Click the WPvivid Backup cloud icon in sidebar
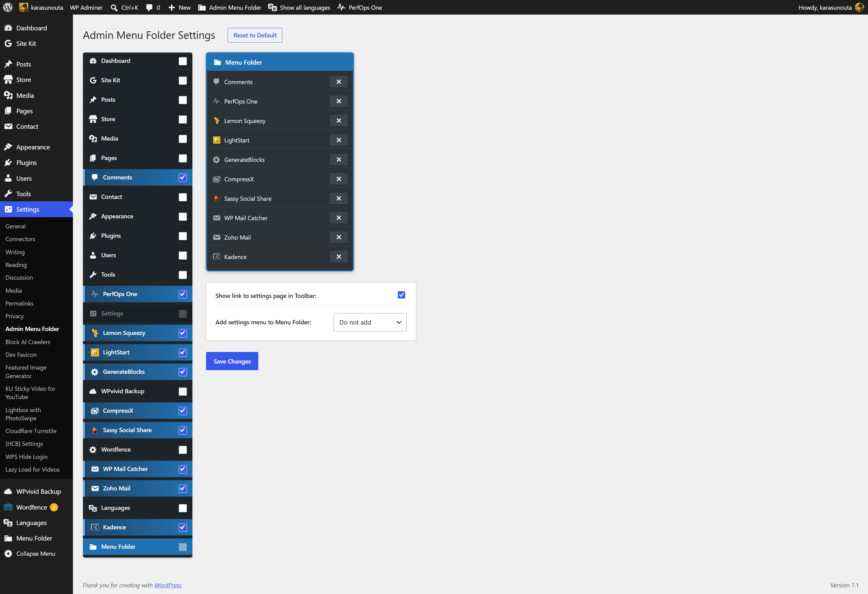Image resolution: width=868 pixels, height=594 pixels. click(8, 491)
